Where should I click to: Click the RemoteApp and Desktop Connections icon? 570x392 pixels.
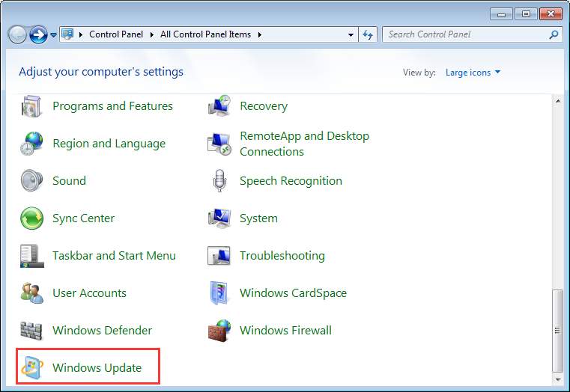pos(219,144)
